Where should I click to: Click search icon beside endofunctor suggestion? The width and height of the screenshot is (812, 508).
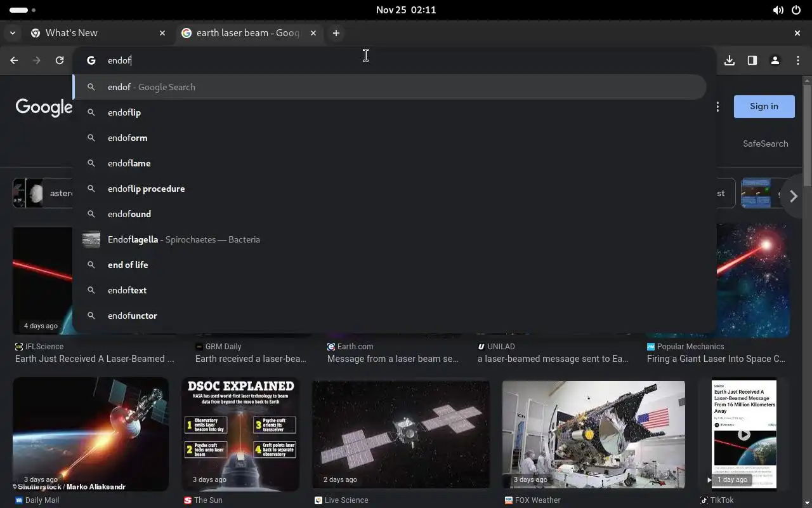(91, 316)
